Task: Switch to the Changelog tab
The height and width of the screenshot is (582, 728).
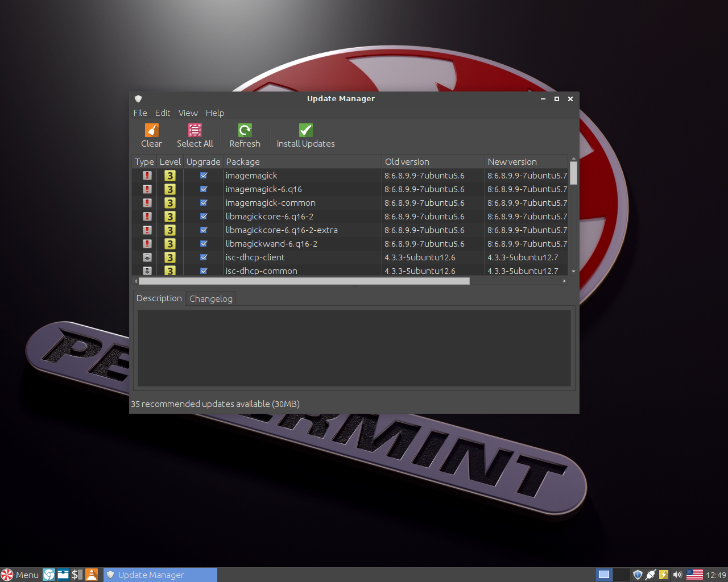Action: (x=211, y=299)
